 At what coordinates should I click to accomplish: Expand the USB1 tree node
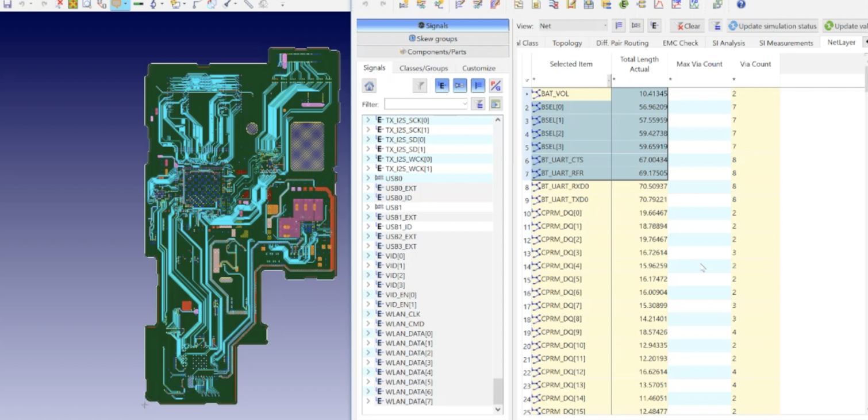[x=368, y=207]
